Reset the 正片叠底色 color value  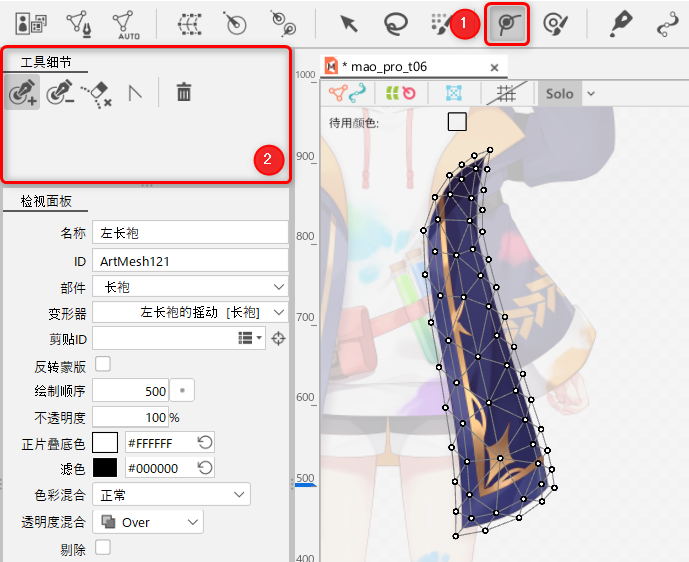coord(205,442)
